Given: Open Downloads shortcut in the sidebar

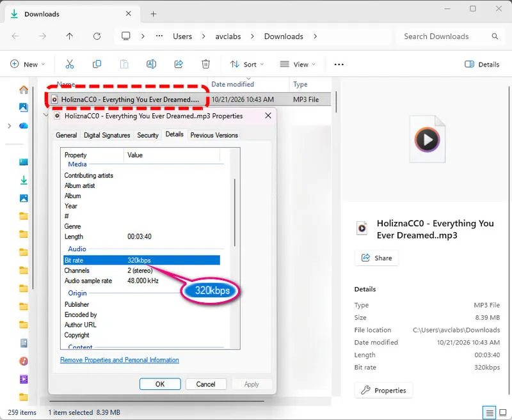Looking at the screenshot, I should point(24,180).
